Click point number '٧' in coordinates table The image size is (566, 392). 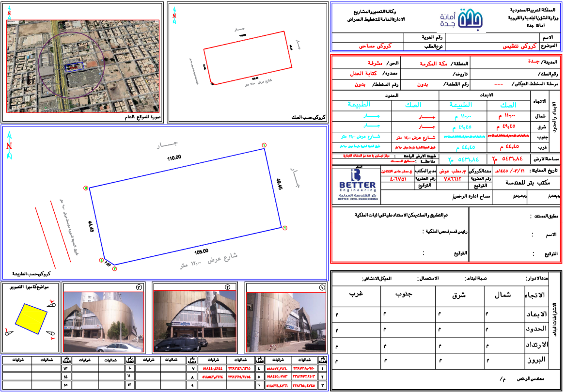coord(192,368)
